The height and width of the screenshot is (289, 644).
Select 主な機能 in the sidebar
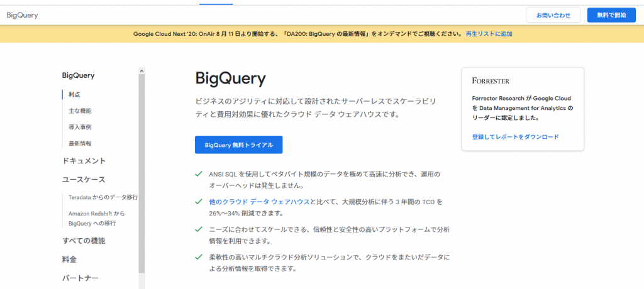click(x=80, y=111)
